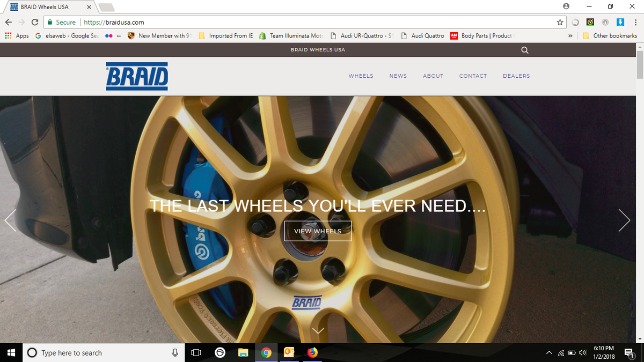The width and height of the screenshot is (644, 362).
Task: Open the CONTACT page
Action: coord(473,76)
